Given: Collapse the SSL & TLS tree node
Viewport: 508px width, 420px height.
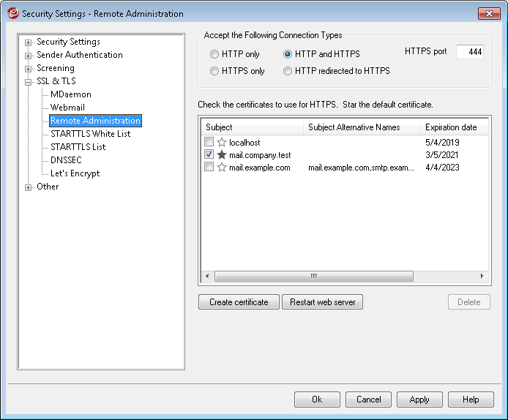Looking at the screenshot, I should (x=29, y=82).
